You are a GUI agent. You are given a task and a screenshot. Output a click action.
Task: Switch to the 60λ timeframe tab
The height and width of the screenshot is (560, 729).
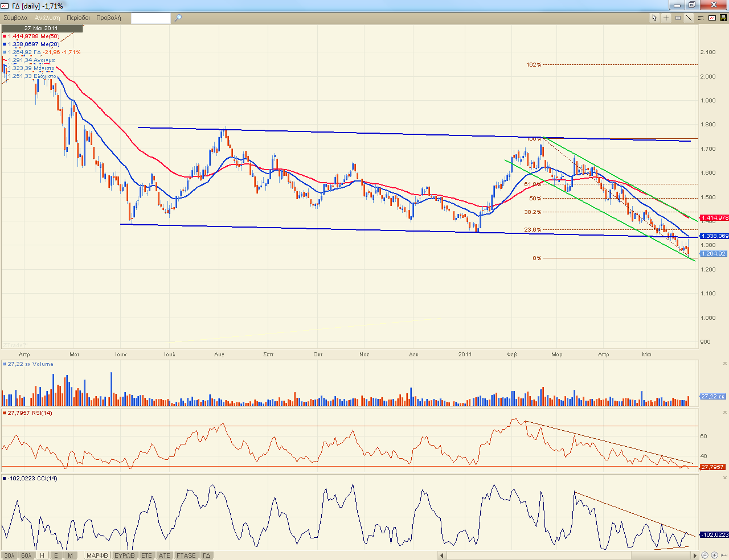(26, 555)
